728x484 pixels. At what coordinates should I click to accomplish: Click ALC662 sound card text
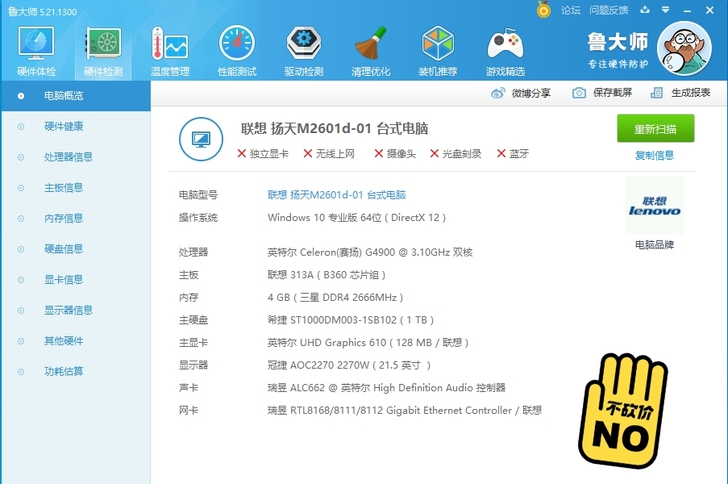click(386, 388)
